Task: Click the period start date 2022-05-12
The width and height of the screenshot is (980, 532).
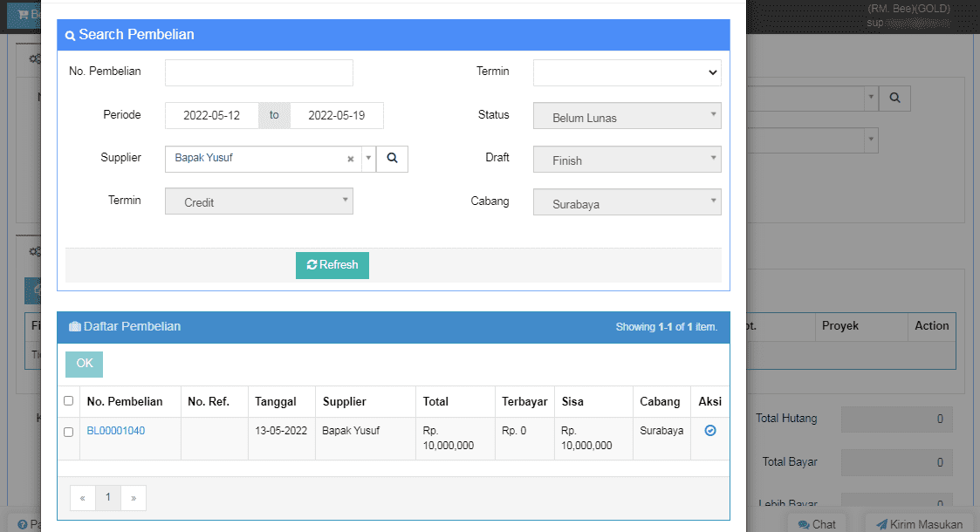Action: click(212, 115)
